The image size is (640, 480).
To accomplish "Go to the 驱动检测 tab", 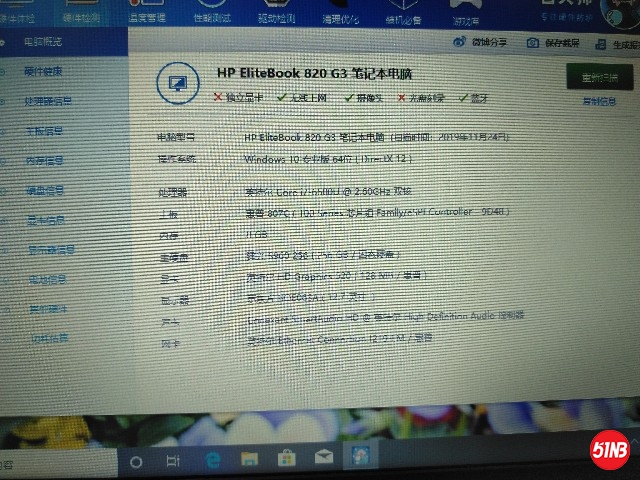I will [x=276, y=11].
